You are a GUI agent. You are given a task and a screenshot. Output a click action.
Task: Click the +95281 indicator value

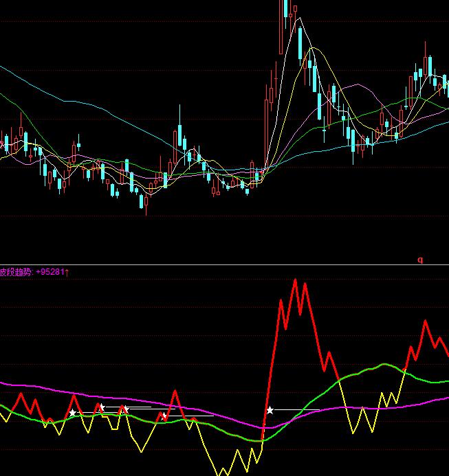(x=50, y=272)
